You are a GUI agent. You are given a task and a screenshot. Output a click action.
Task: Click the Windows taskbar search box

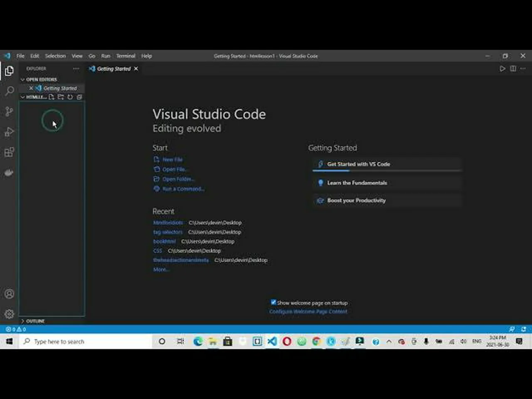[x=86, y=341]
